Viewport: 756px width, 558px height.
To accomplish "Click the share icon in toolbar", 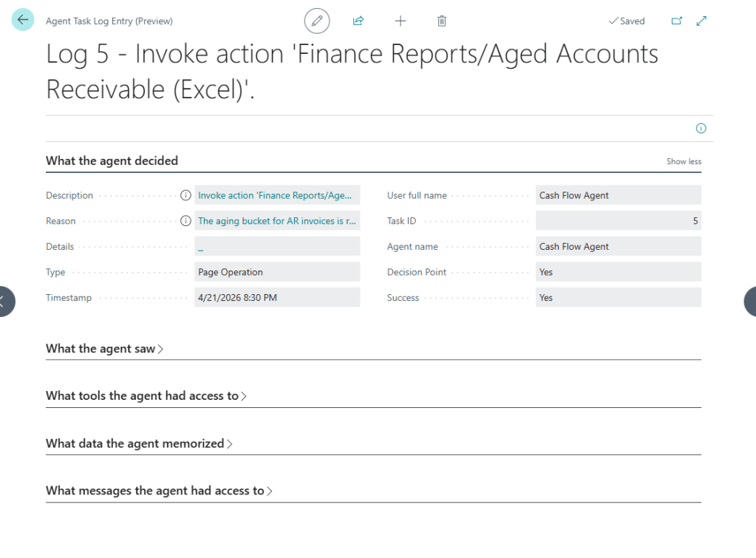I will (x=358, y=21).
